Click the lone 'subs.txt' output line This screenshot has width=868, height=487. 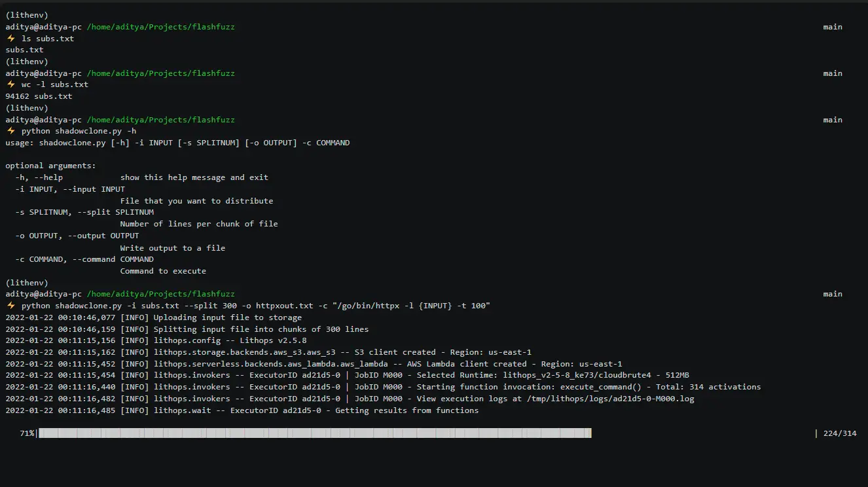click(x=25, y=50)
